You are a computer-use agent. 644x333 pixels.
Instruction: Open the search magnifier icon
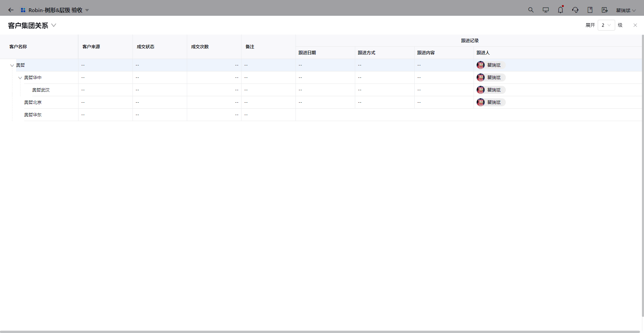[x=531, y=10]
